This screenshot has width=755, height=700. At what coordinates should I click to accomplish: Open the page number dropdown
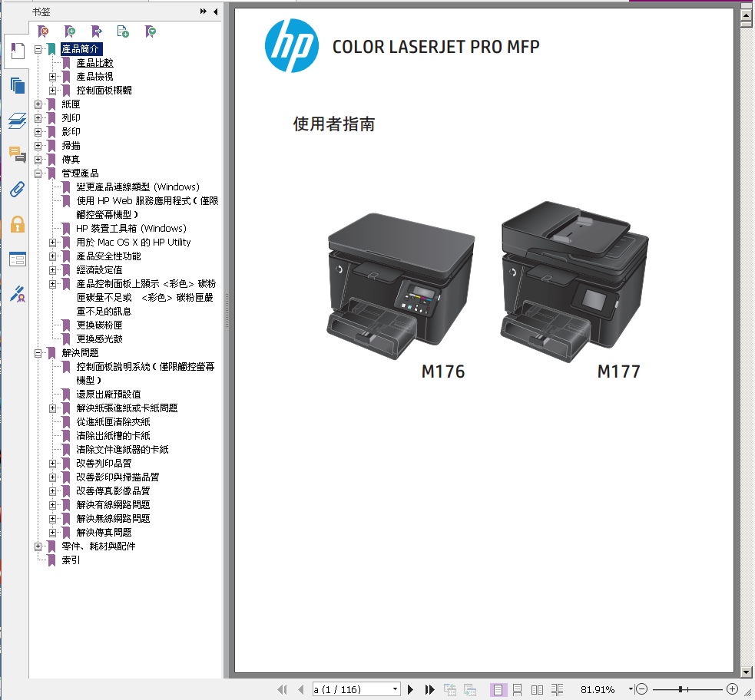tap(395, 689)
